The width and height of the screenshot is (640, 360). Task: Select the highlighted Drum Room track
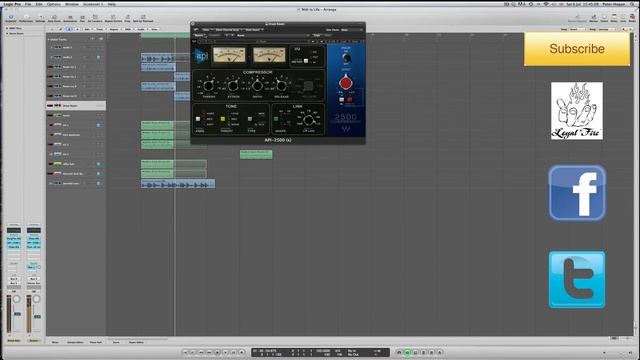[x=76, y=106]
